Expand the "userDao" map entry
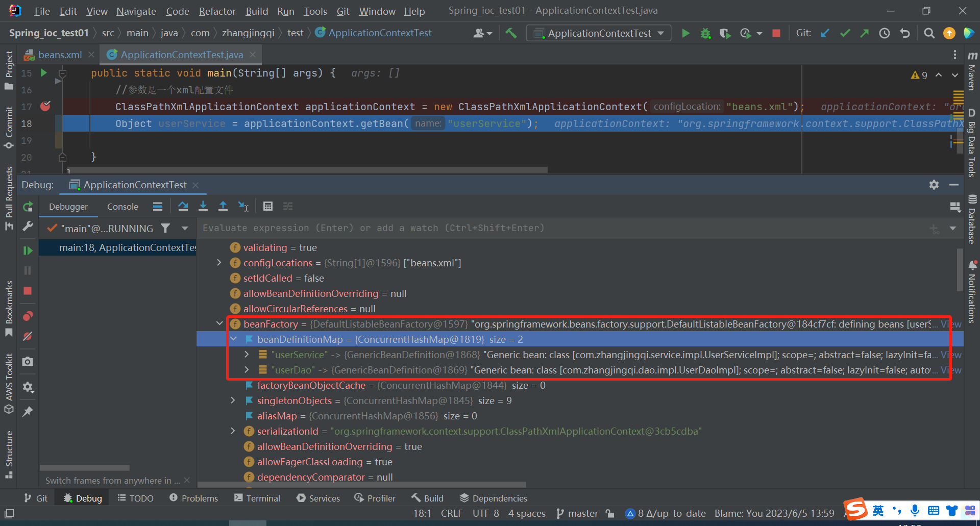This screenshot has width=980, height=526. [x=247, y=369]
